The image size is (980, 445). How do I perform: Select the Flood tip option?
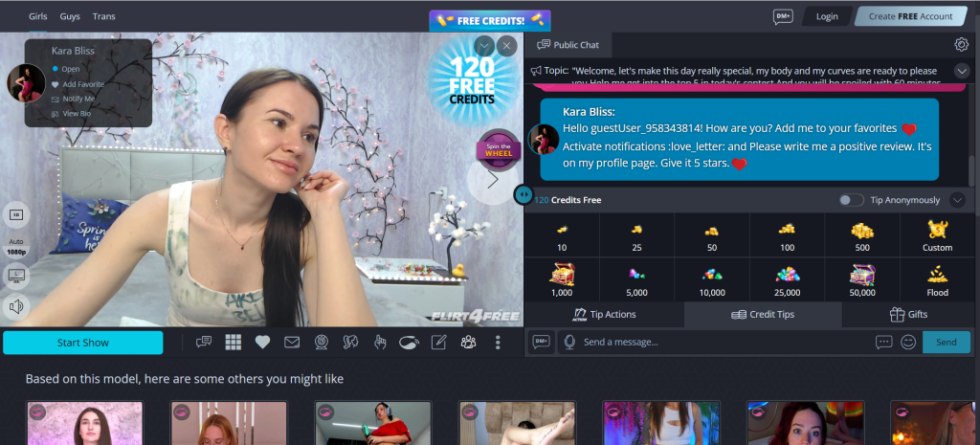[x=938, y=280]
